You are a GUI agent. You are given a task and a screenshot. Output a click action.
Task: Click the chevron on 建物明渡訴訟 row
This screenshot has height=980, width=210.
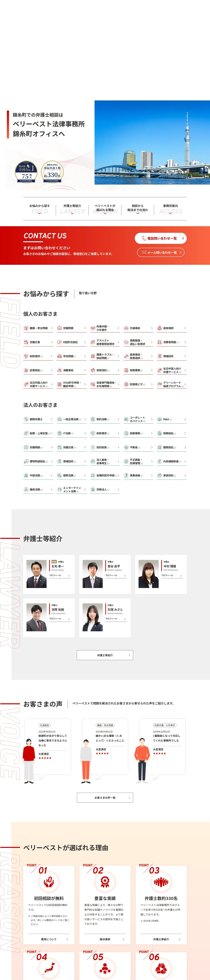(52, 461)
